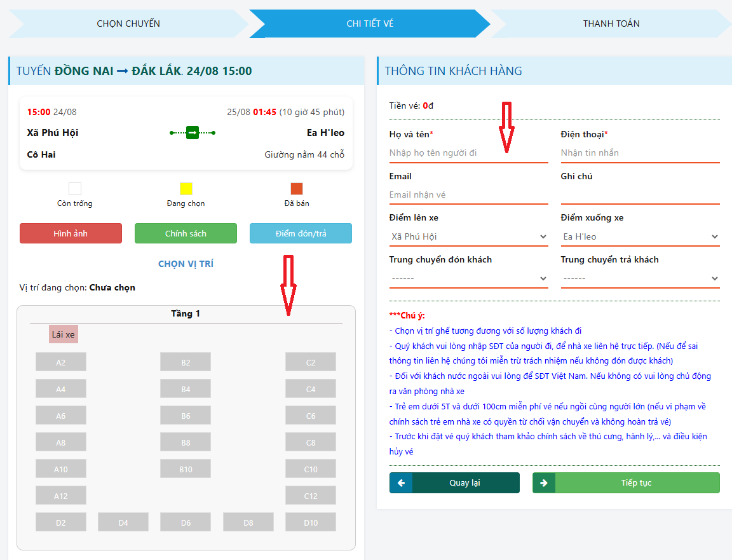Open the green Chính sách button
Image resolution: width=732 pixels, height=560 pixels.
click(x=186, y=233)
